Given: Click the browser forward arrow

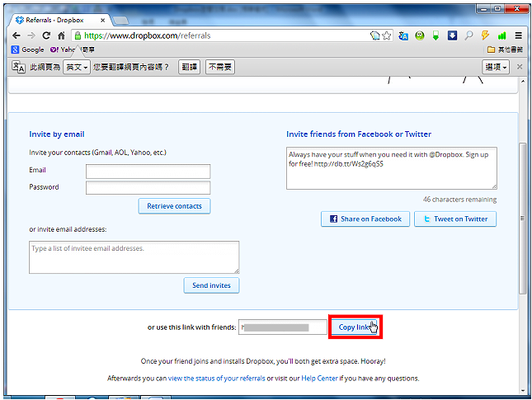Looking at the screenshot, I should (x=31, y=35).
